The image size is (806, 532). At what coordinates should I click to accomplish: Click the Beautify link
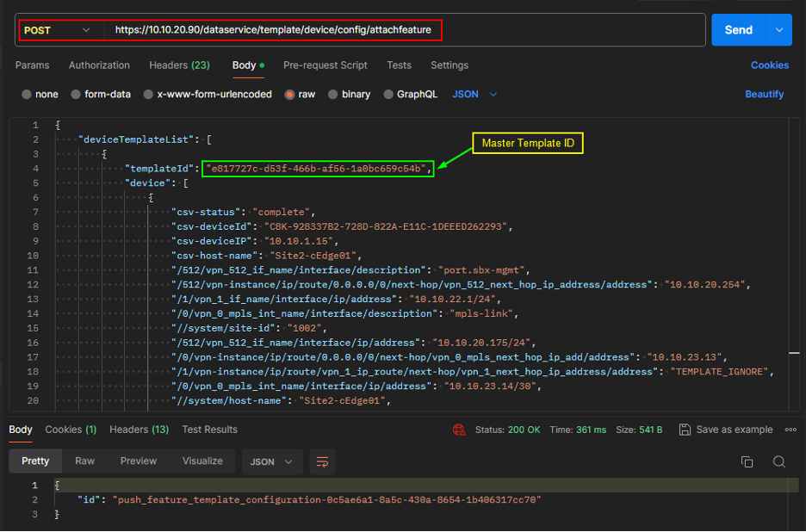764,95
